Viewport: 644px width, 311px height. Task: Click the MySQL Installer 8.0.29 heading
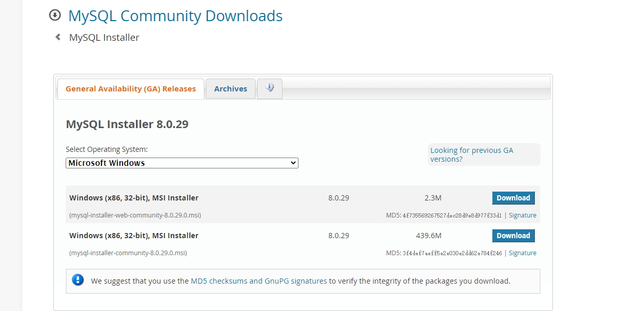pyautogui.click(x=127, y=124)
